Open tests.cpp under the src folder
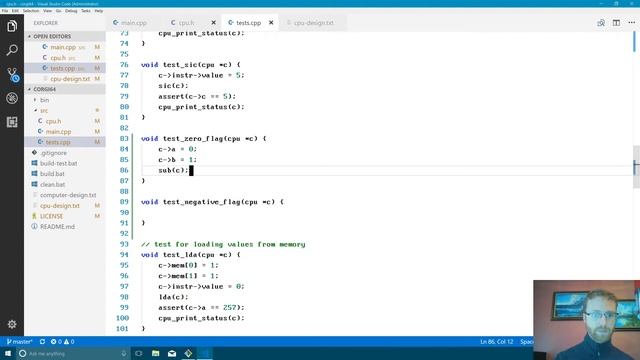 (58, 142)
